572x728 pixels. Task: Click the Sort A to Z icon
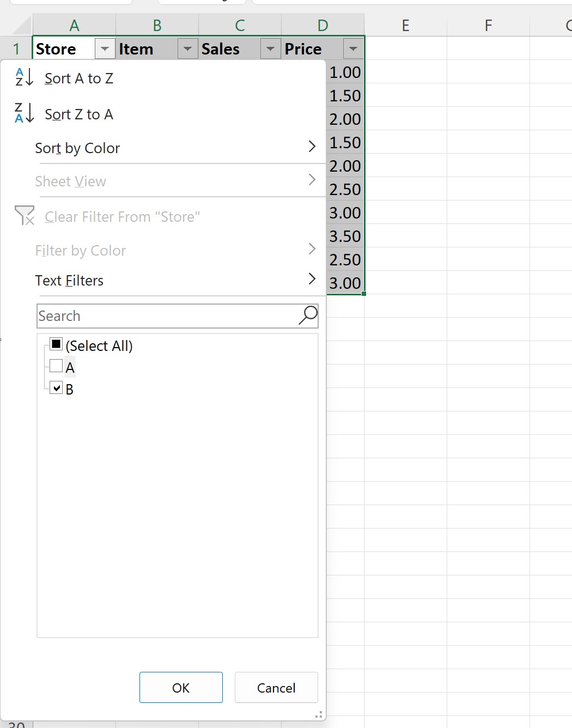tap(25, 77)
